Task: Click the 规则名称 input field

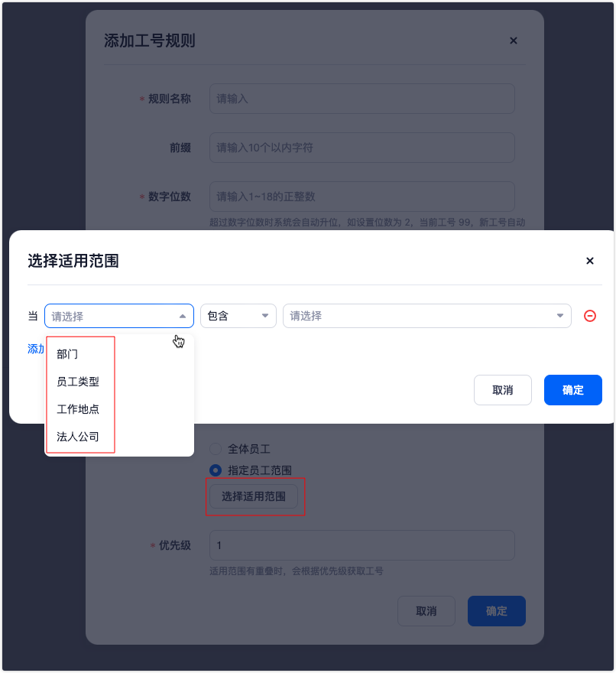Action: pyautogui.click(x=362, y=99)
